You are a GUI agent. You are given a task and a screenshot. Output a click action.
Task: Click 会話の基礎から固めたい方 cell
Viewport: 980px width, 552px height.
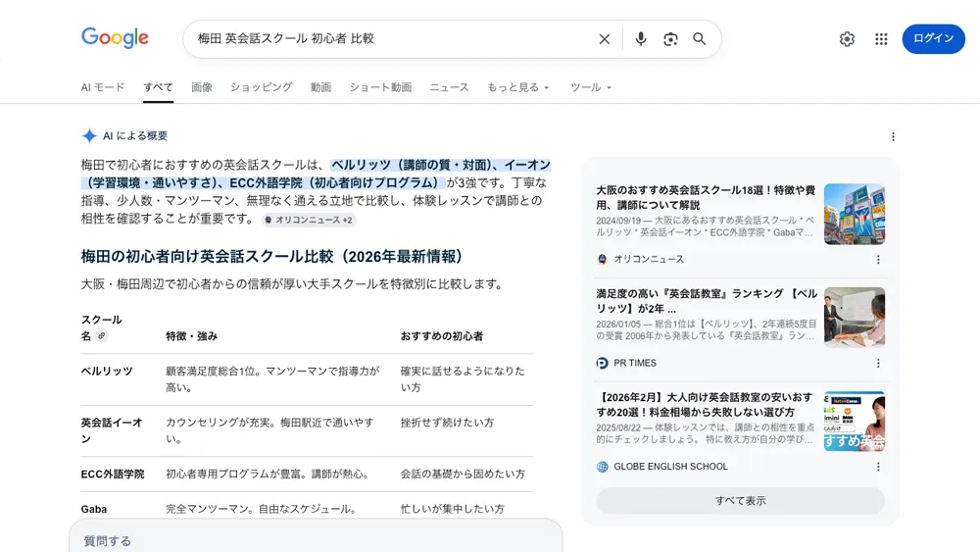(x=463, y=474)
